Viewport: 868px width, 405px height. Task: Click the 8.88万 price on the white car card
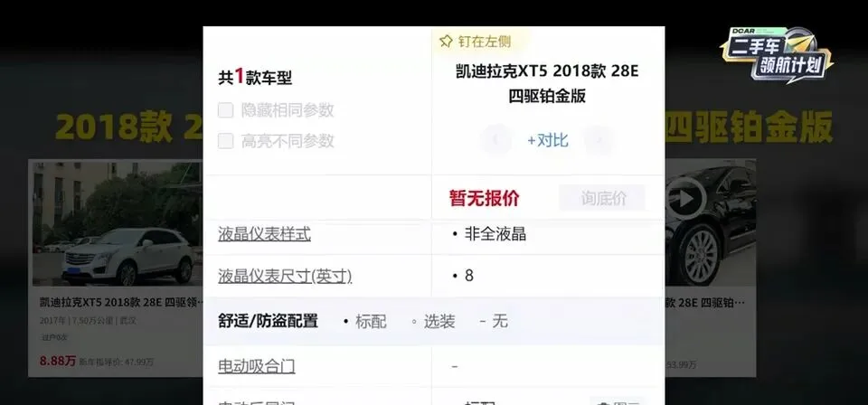[x=58, y=362]
